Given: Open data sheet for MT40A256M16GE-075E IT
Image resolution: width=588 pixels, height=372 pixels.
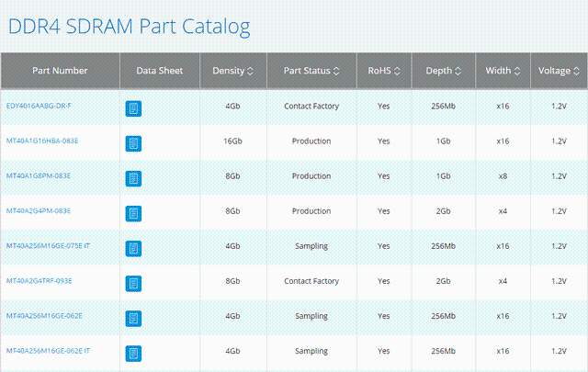Looking at the screenshot, I should pyautogui.click(x=133, y=249).
